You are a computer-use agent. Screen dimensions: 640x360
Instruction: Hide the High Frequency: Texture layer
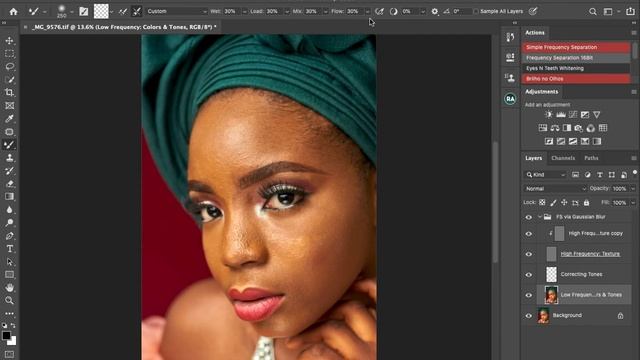[529, 254]
